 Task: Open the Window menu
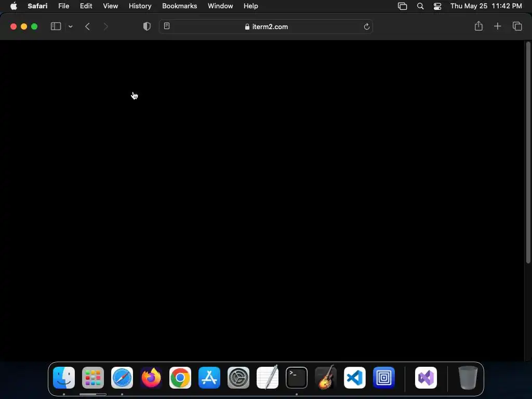pos(220,6)
